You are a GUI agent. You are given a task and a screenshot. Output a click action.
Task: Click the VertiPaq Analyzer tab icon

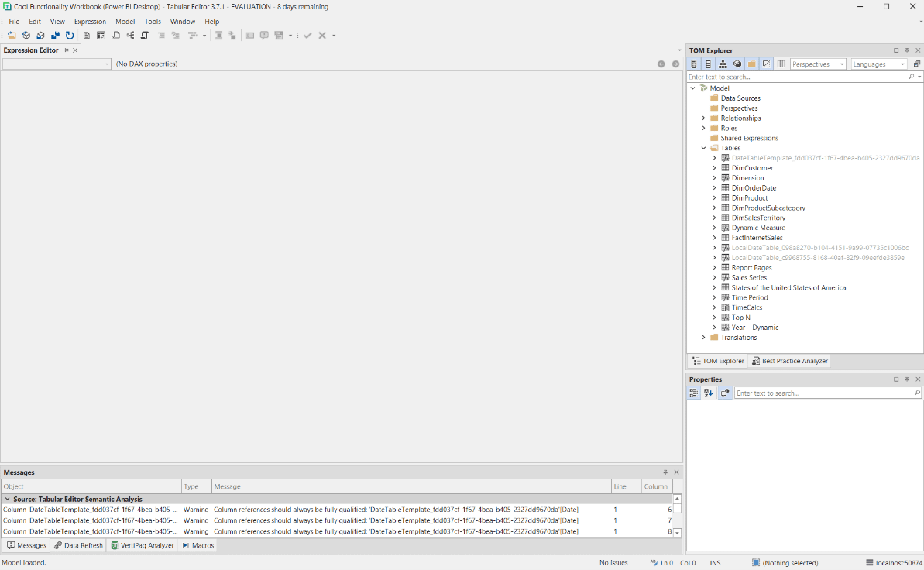coord(115,545)
